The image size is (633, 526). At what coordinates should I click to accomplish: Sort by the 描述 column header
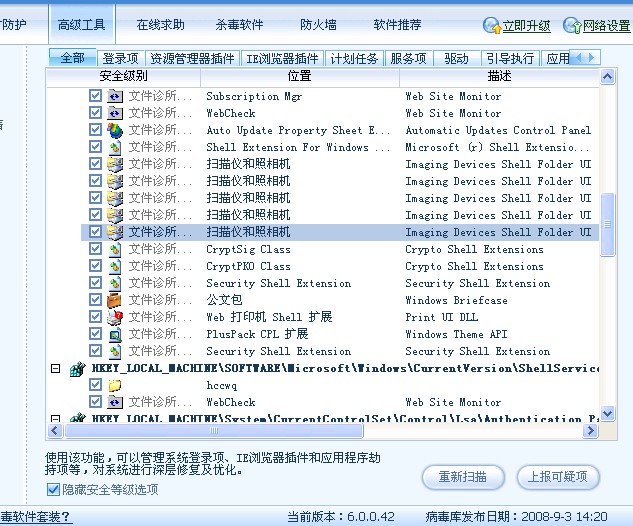pyautogui.click(x=499, y=76)
